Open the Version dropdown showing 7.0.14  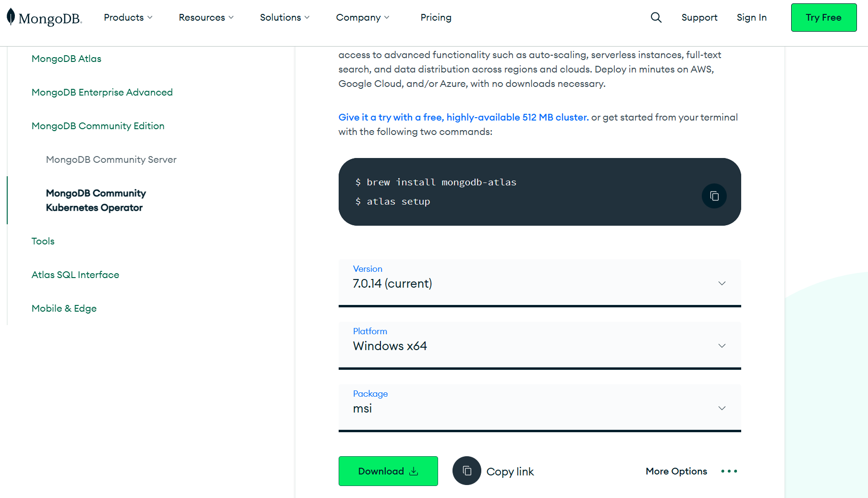pos(539,283)
